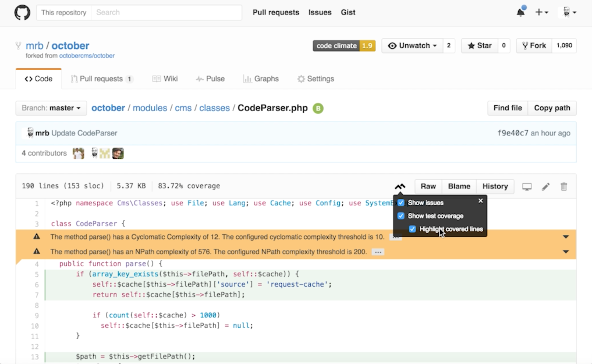Click the Code Climate icon in file header
Screen dimensions: 592x364
coord(400,186)
